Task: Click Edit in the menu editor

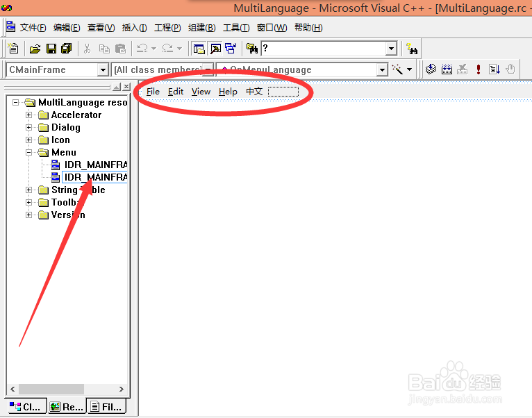Action: [176, 92]
